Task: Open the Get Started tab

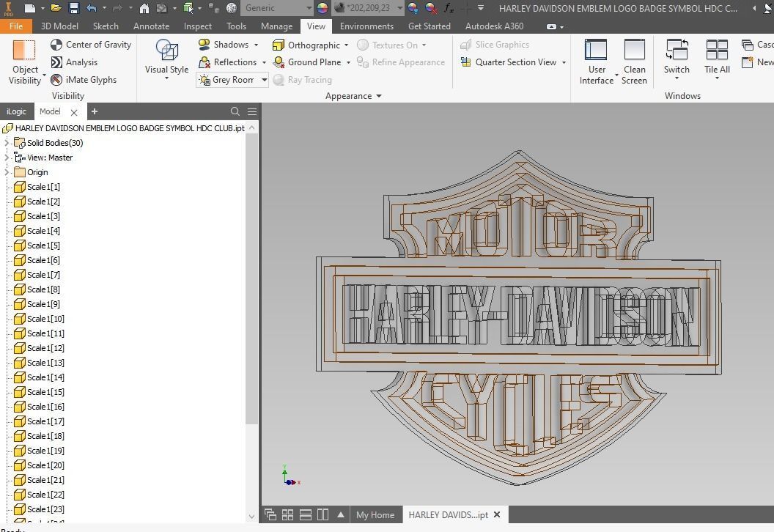Action: (x=429, y=26)
